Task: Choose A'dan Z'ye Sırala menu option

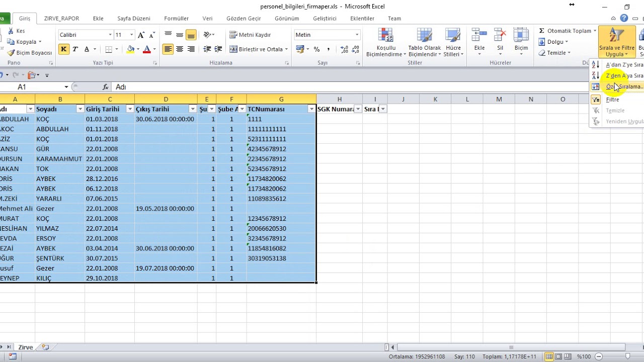Action: [x=617, y=65]
